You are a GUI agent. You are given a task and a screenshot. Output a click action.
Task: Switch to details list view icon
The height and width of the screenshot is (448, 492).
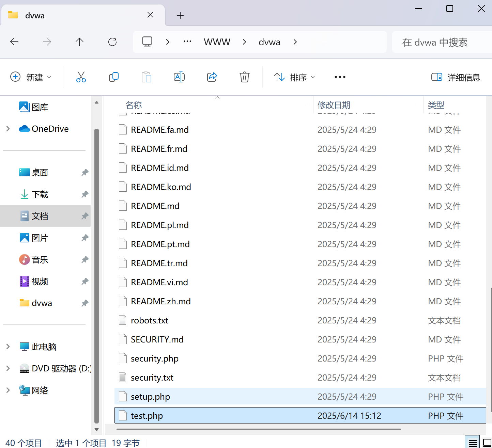coord(473,443)
